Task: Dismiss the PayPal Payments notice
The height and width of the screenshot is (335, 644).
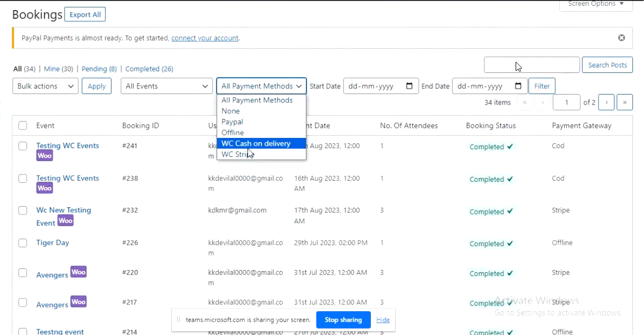Action: click(621, 38)
